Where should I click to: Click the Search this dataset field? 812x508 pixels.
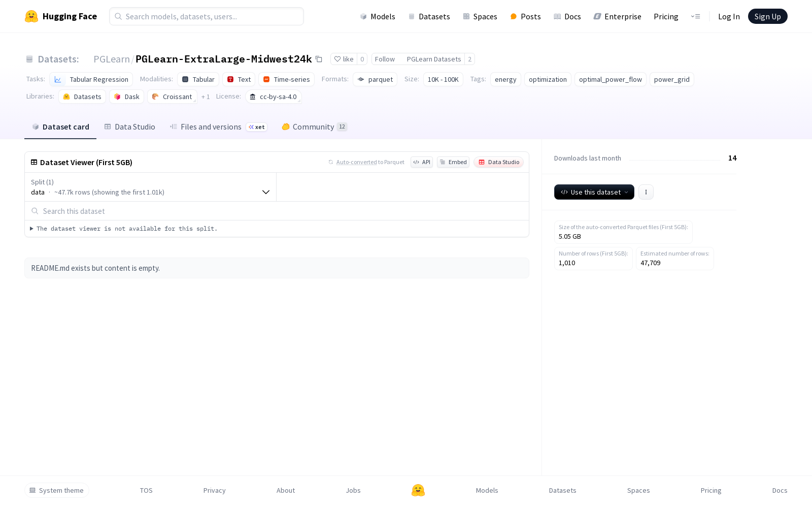pyautogui.click(x=277, y=211)
